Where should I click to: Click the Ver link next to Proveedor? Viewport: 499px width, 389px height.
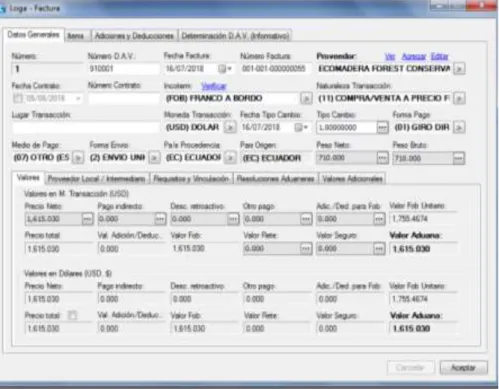(x=390, y=56)
